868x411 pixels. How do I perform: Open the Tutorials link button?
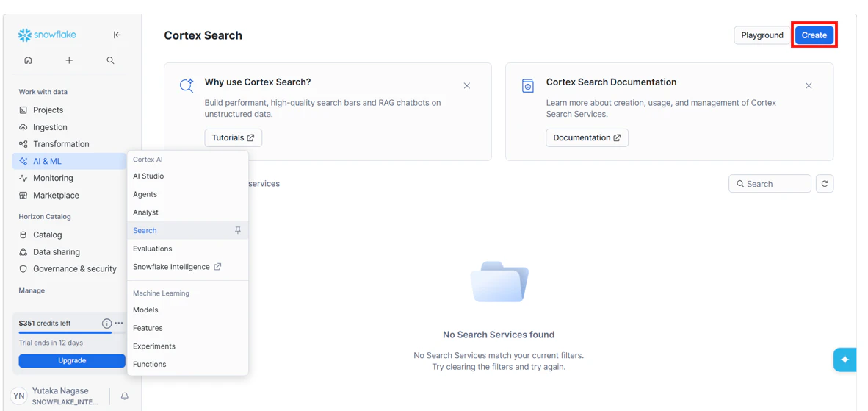click(233, 138)
